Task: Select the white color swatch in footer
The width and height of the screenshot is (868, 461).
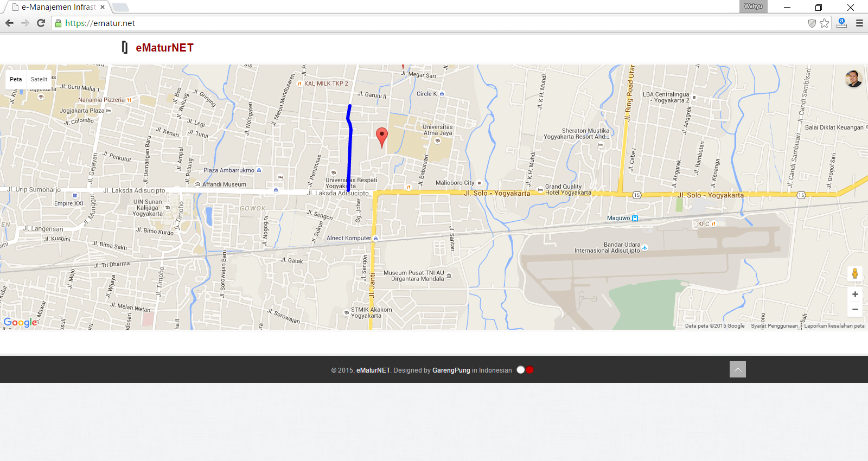Action: [x=521, y=370]
